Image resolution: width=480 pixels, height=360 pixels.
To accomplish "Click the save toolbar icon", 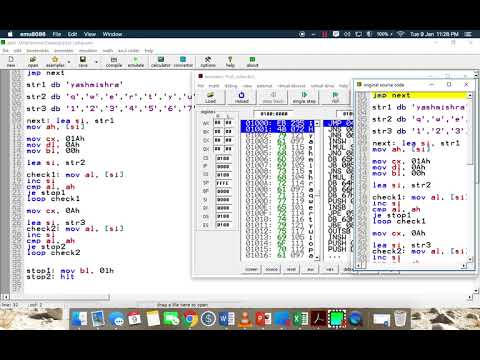I will coord(83,62).
